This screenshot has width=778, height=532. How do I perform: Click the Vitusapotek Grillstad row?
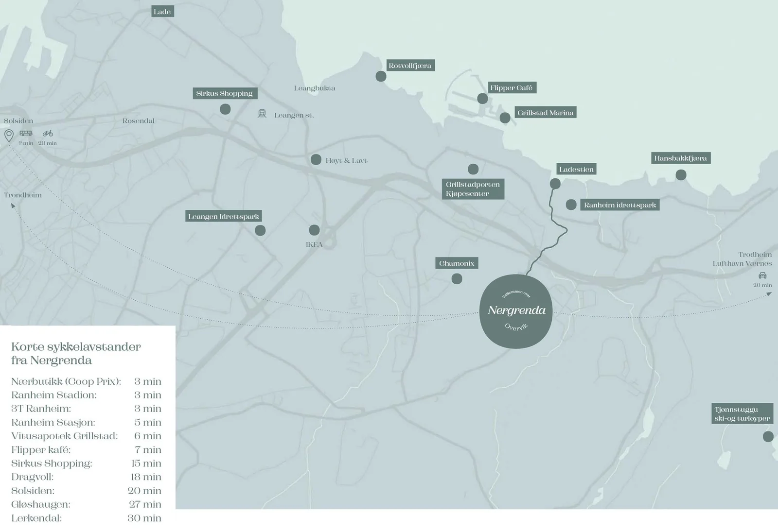click(86, 436)
